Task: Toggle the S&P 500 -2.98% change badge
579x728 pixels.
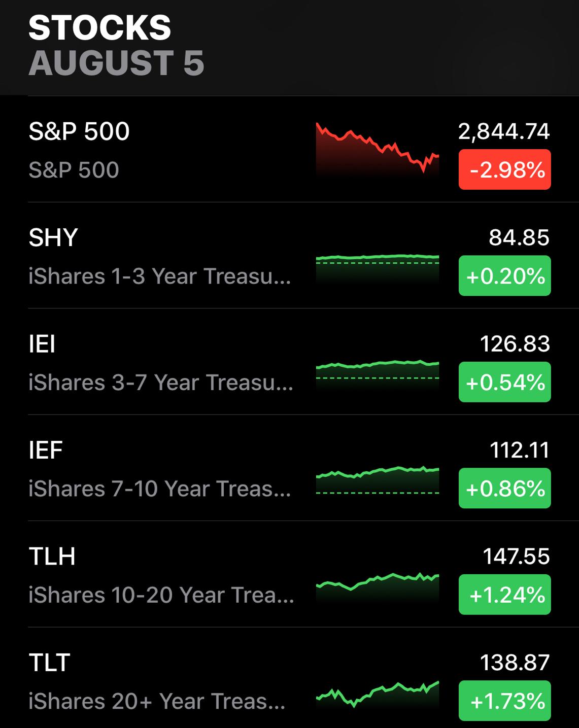Action: (x=504, y=169)
